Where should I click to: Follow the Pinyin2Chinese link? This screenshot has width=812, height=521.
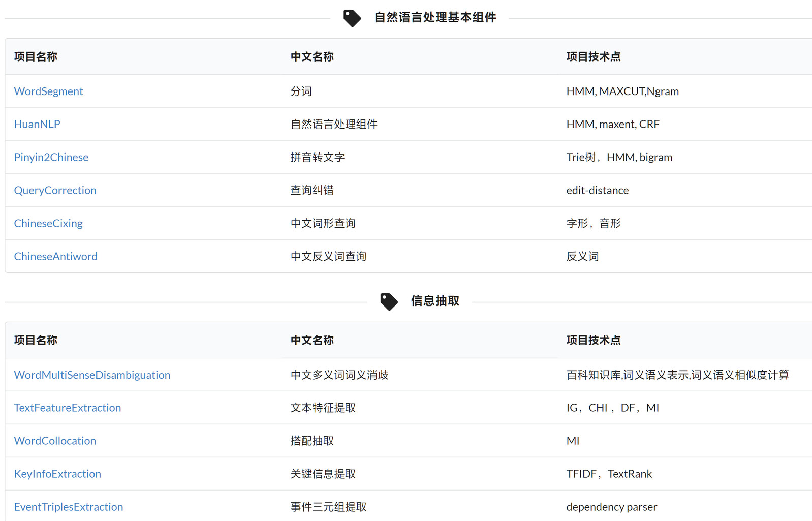click(51, 158)
